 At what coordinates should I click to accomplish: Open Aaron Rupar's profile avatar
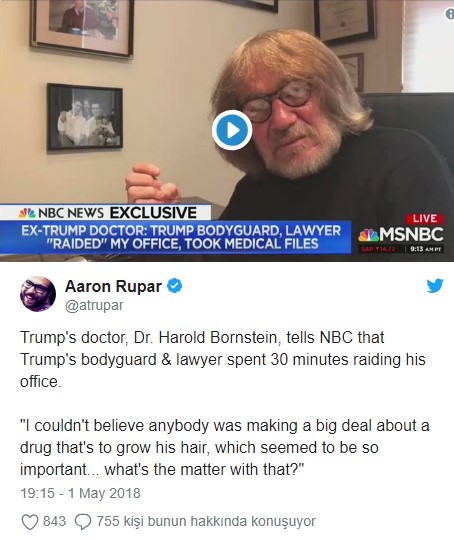(38, 294)
